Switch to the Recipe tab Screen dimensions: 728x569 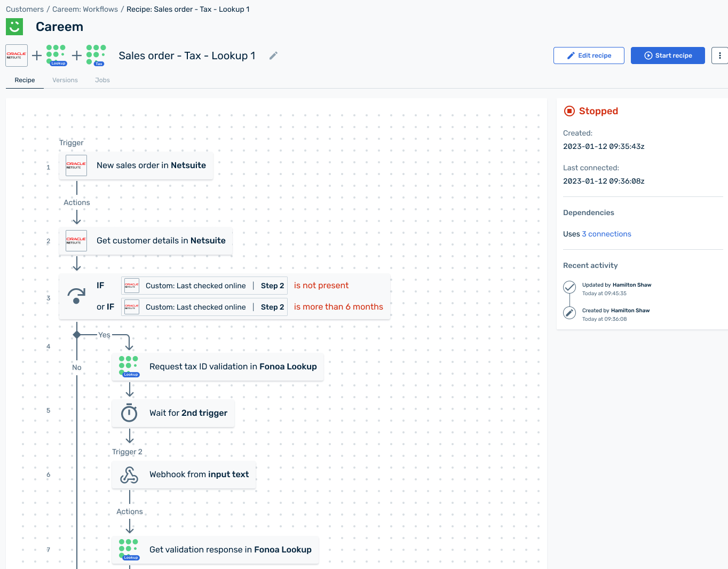tap(25, 80)
